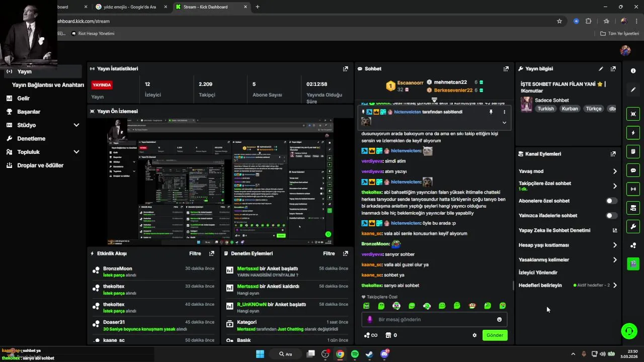The width and height of the screenshot is (644, 362).
Task: Click the browser address bar
Action: point(302,21)
